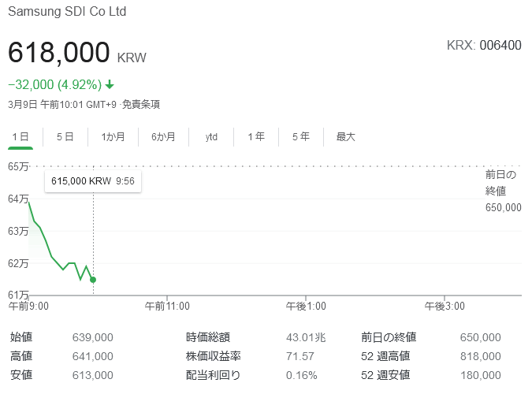
Task: Click the green chart endpoint dot
Action: pyautogui.click(x=93, y=280)
